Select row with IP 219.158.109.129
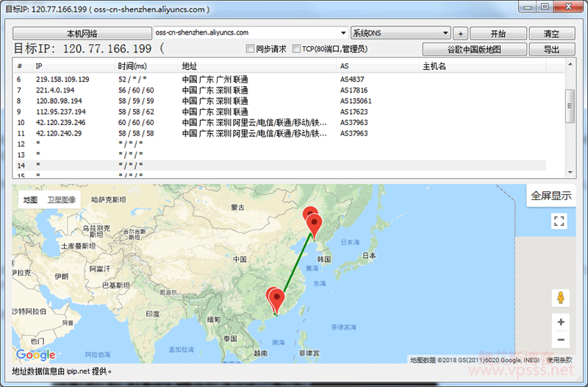 click(281, 79)
